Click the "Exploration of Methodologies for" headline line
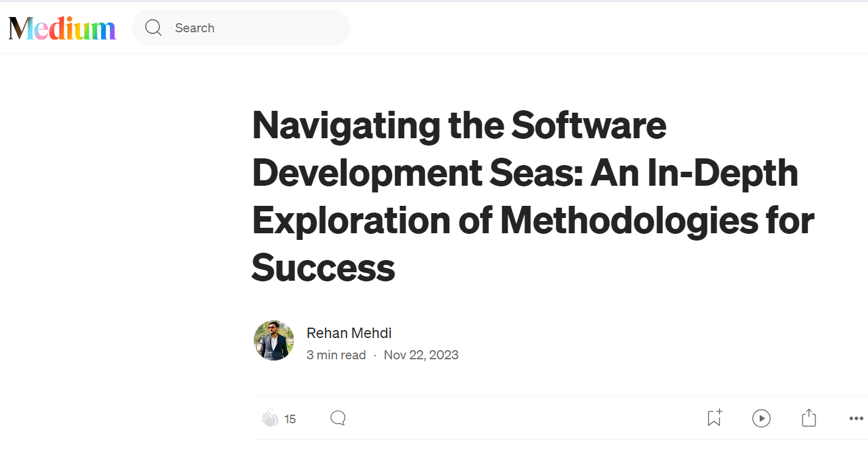The width and height of the screenshot is (868, 461). pyautogui.click(x=533, y=220)
